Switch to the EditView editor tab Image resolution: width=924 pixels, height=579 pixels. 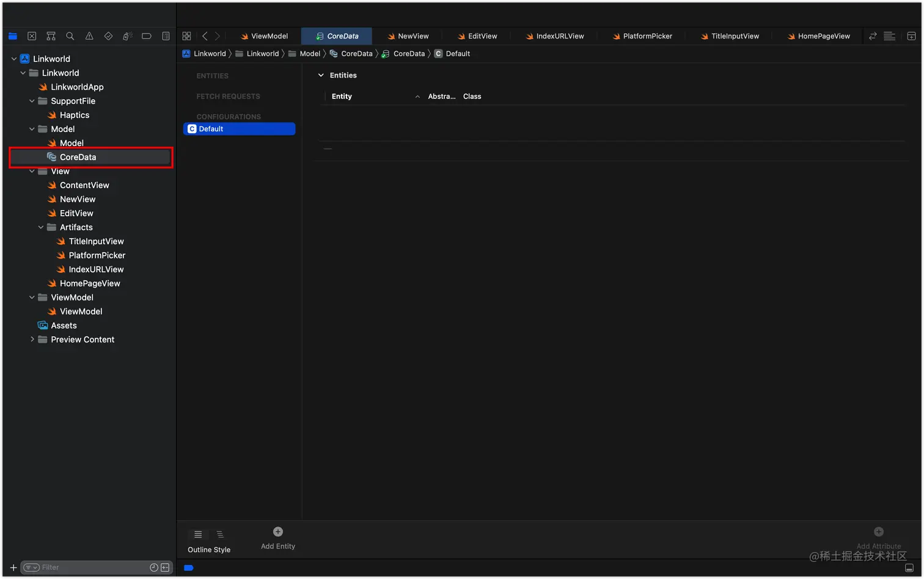477,36
